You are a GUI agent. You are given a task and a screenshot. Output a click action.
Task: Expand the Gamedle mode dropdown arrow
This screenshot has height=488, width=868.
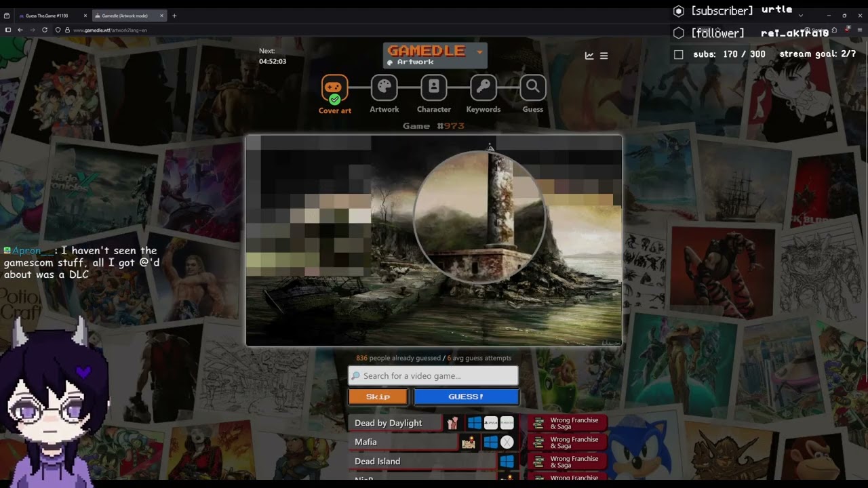(x=479, y=52)
